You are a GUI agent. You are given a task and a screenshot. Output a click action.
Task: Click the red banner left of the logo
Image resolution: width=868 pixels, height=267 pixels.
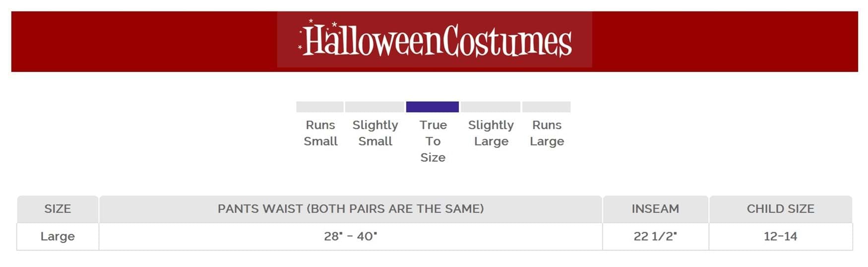[x=144, y=42]
